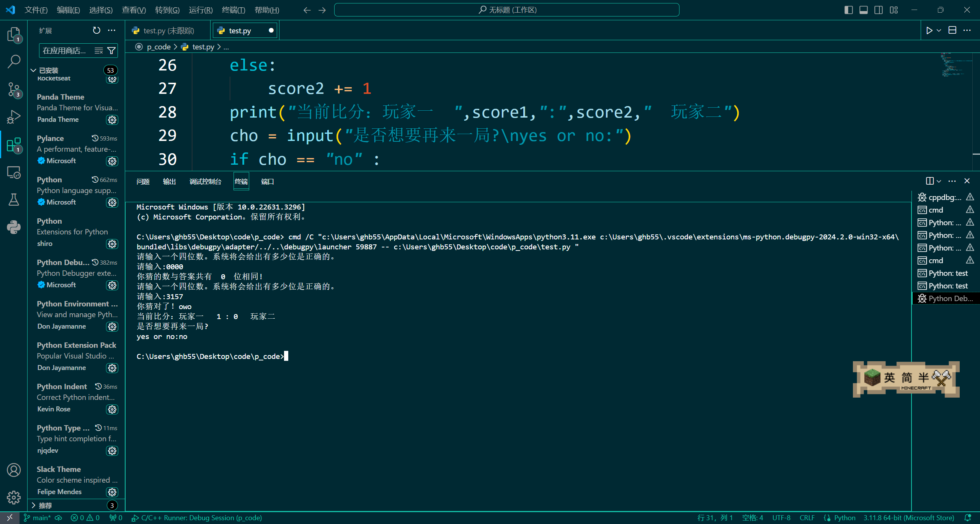
Task: Open Source Control view icon
Action: click(14, 90)
